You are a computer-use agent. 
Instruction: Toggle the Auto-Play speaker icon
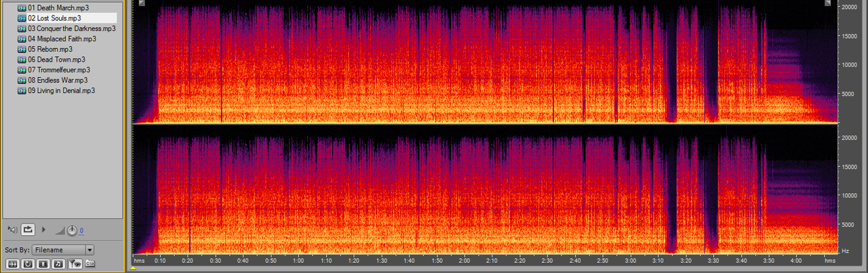12,230
